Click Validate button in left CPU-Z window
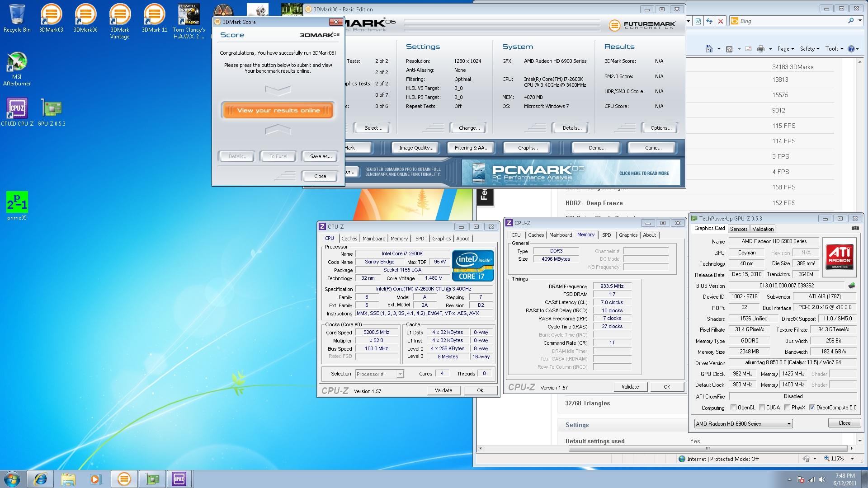The height and width of the screenshot is (488, 868). coord(443,390)
